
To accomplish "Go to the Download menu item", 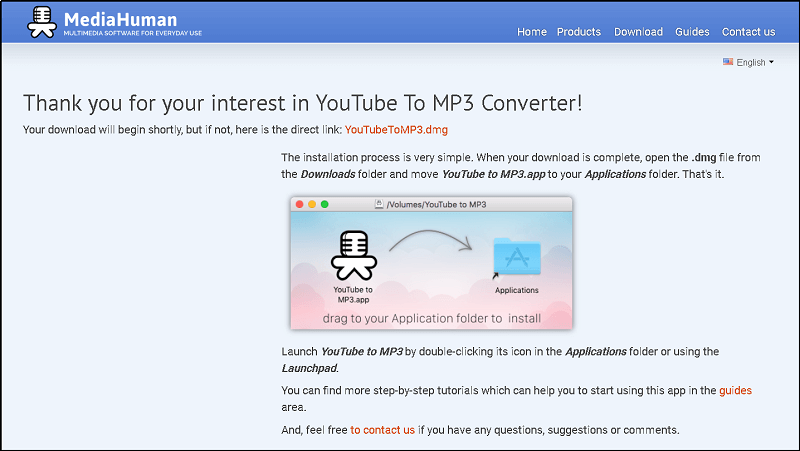I will (x=638, y=32).
